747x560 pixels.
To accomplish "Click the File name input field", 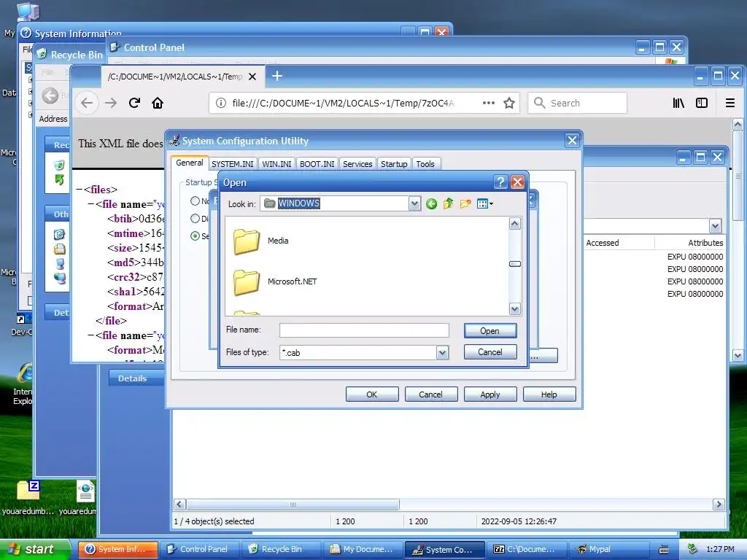I will pyautogui.click(x=364, y=330).
